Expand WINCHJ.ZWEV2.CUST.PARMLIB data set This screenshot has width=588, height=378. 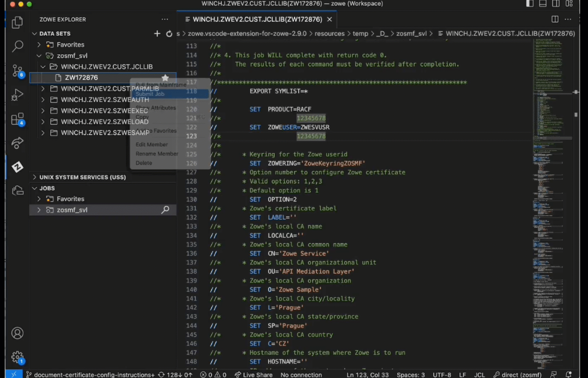43,89
